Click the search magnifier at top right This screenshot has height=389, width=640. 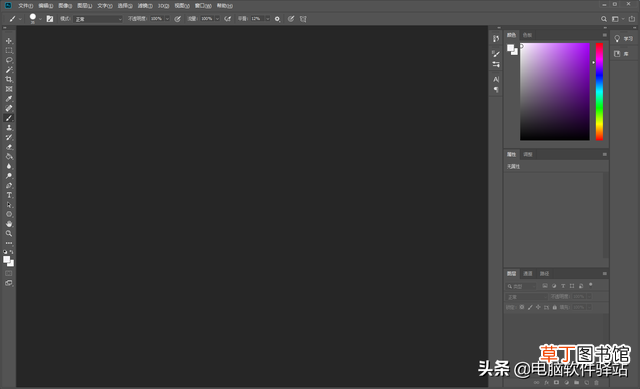tap(604, 19)
